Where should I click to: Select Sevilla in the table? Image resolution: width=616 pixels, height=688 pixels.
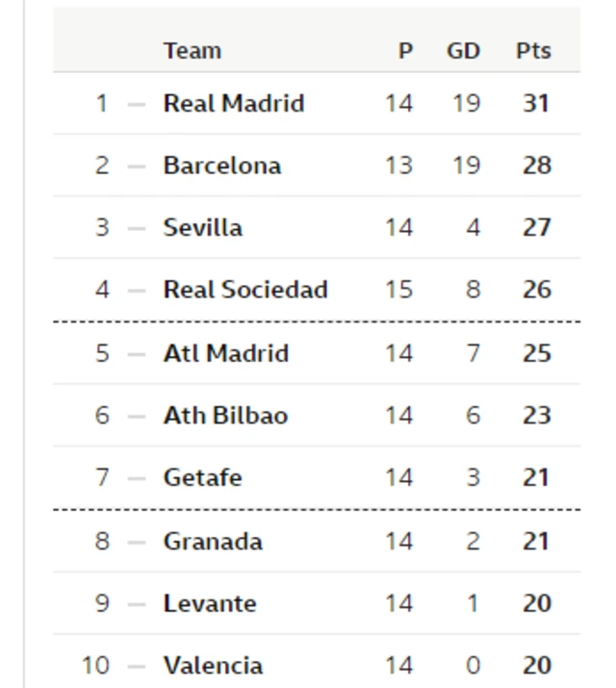pos(203,228)
